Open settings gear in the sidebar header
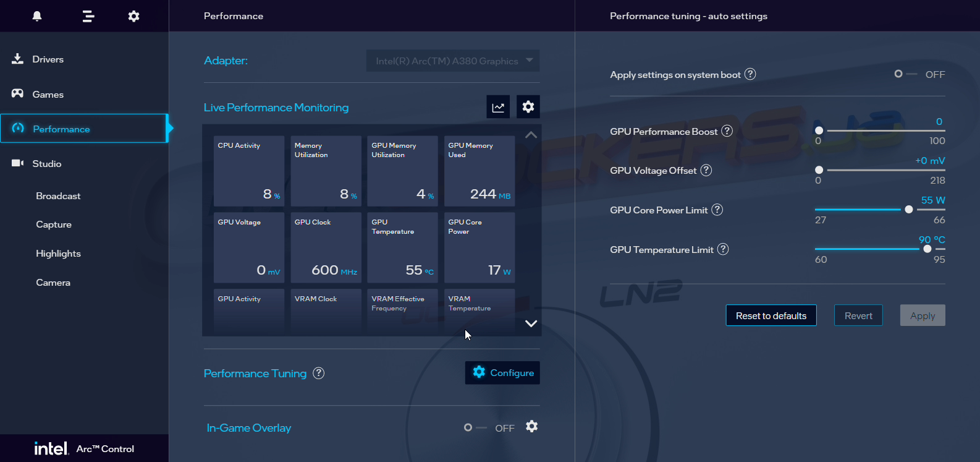 [x=133, y=16]
